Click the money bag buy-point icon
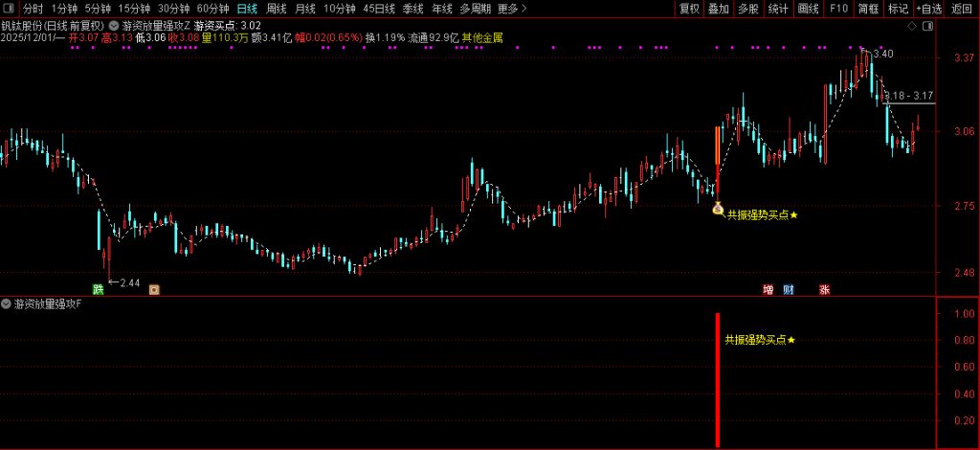 tap(718, 209)
